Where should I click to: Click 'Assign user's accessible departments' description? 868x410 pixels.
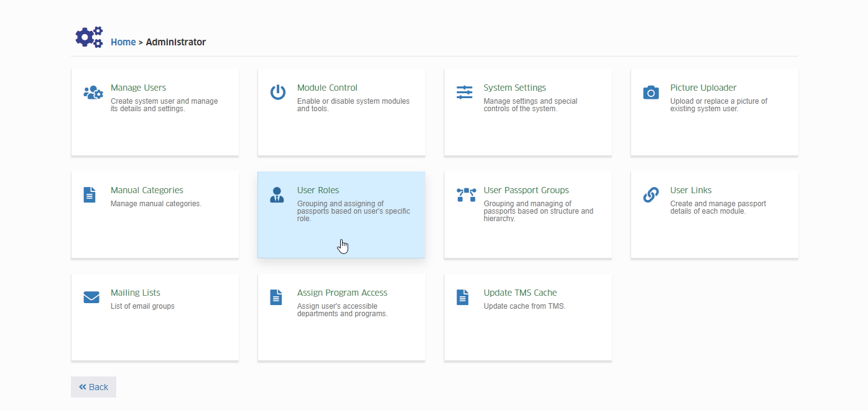pyautogui.click(x=342, y=310)
